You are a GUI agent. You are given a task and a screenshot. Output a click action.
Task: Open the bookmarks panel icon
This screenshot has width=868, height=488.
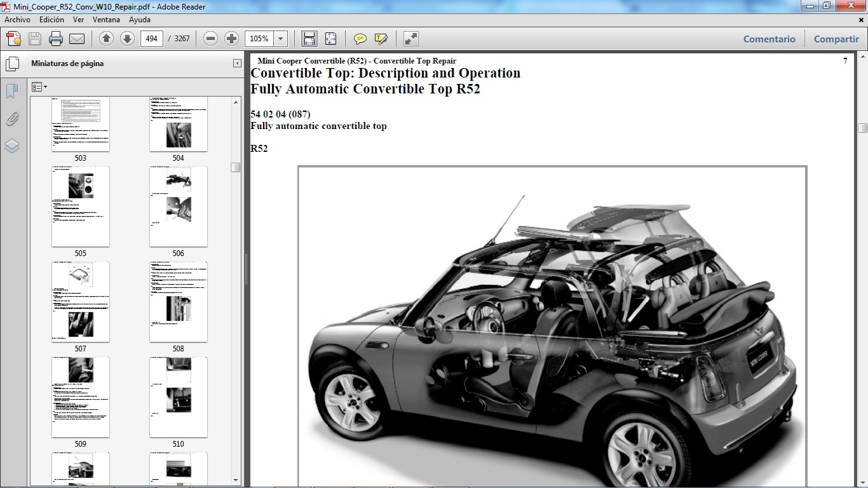click(x=11, y=91)
